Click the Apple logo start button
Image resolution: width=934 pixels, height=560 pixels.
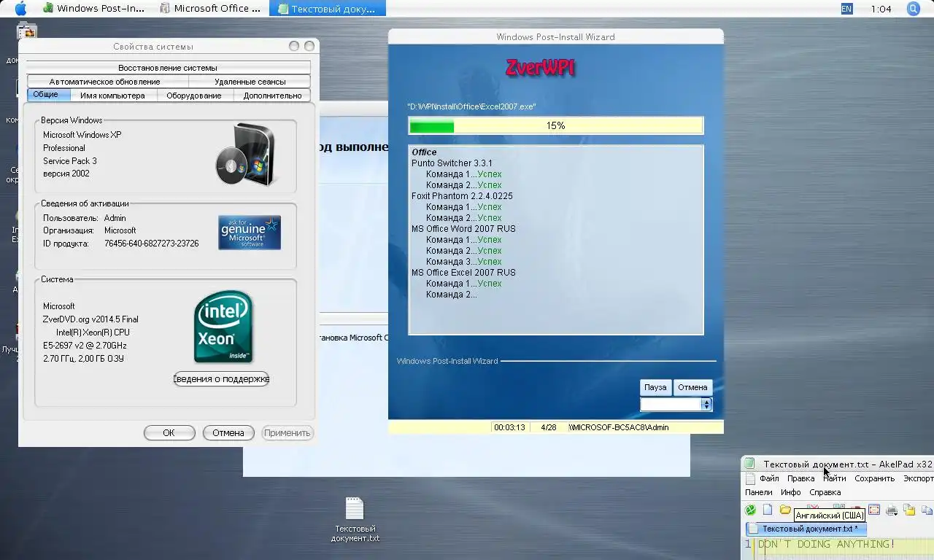coord(20,9)
